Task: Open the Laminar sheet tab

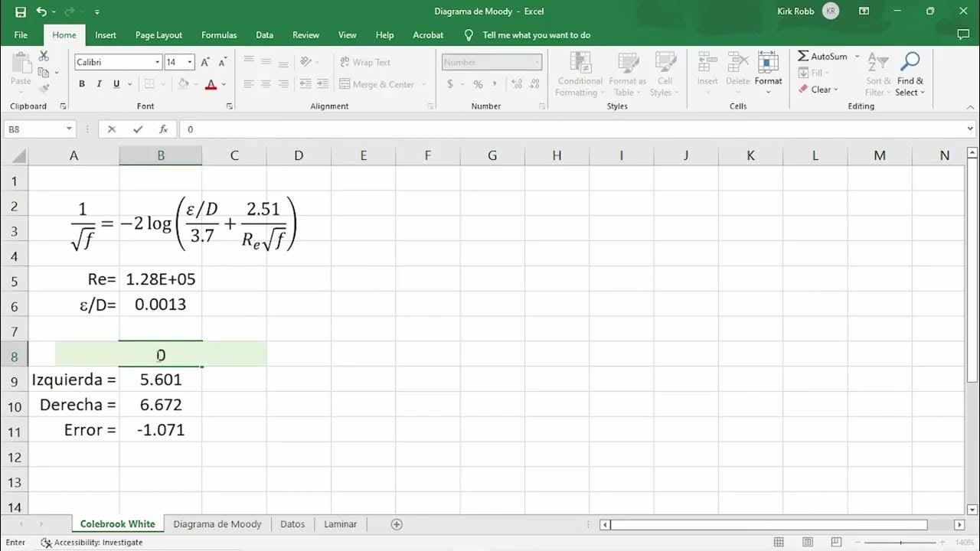Action: [x=341, y=524]
